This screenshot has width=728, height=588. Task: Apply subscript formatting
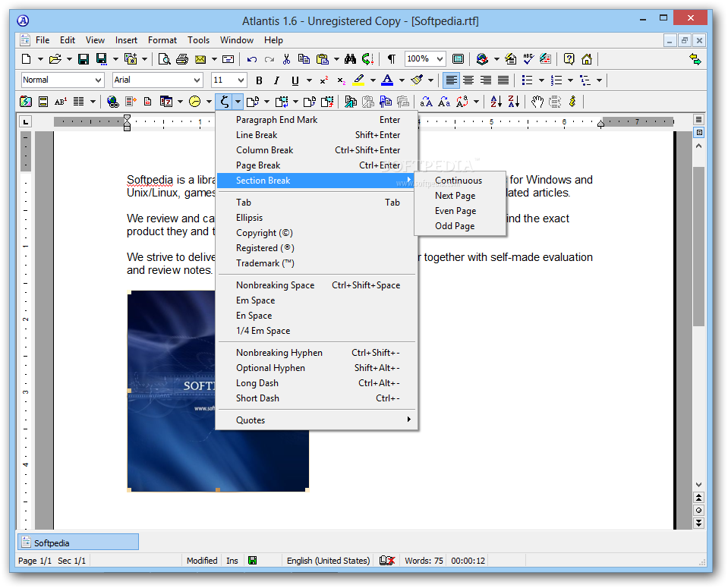point(342,80)
